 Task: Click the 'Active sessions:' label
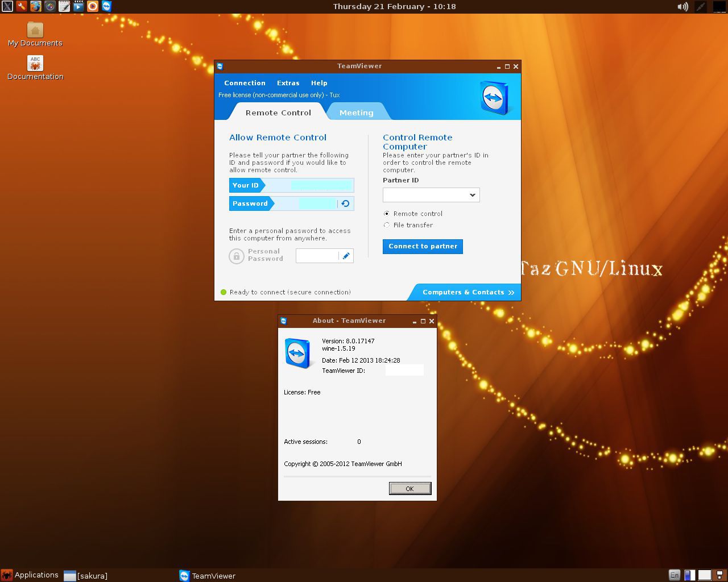(x=305, y=442)
